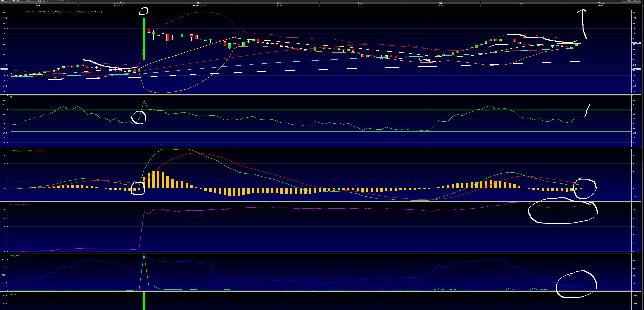Image resolution: width=644 pixels, height=310 pixels.
Task: Click the LBB study legend label
Action: [46, 12]
